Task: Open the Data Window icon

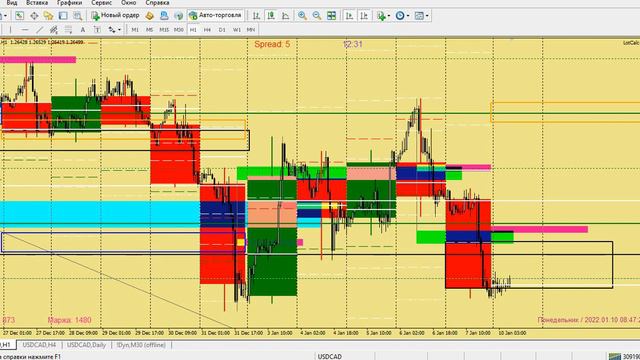Action: tap(34, 16)
